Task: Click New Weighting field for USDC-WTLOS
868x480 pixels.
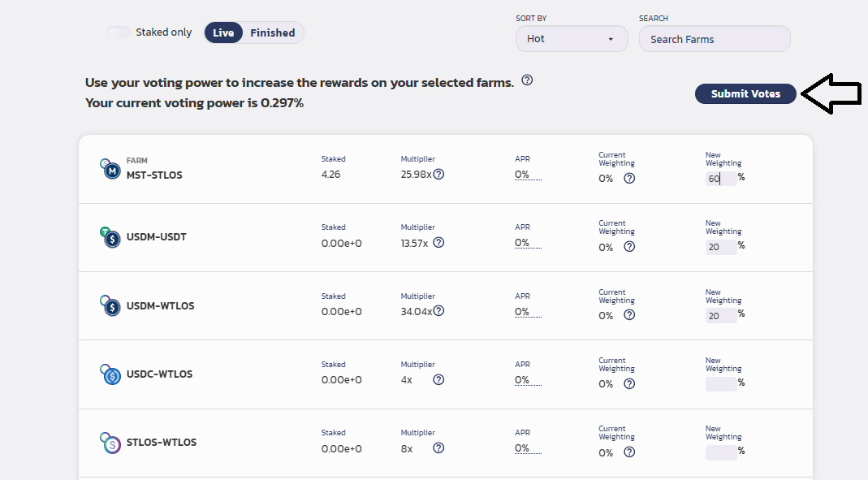Action: [x=721, y=384]
